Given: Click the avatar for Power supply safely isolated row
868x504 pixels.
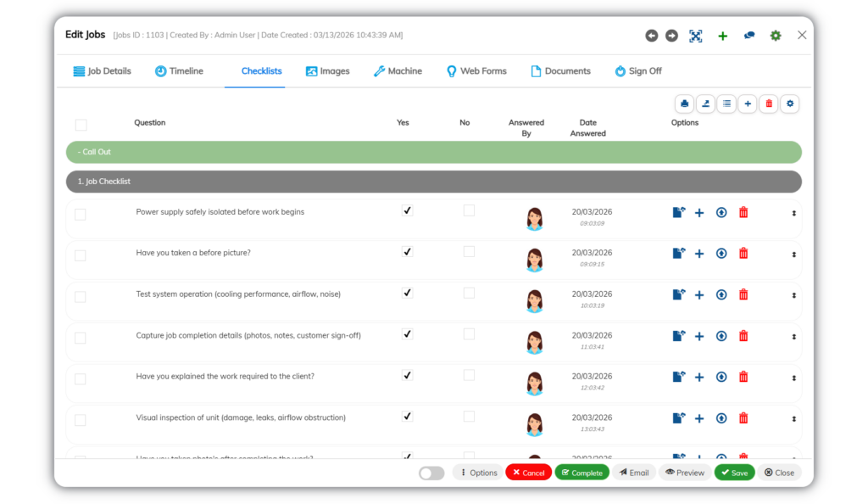Looking at the screenshot, I should pos(535,219).
